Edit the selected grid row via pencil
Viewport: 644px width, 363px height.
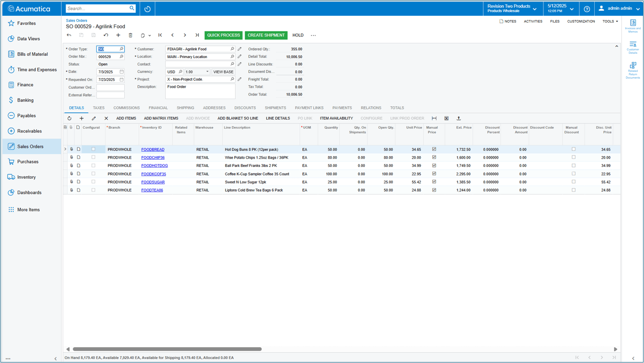(x=94, y=118)
